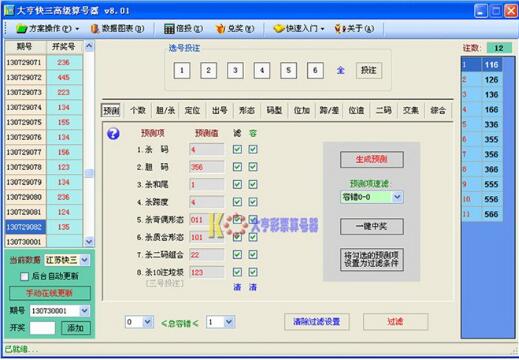The width and height of the screenshot is (519, 360).
Task: Open 数据图表 from the toolbar
Action: (x=117, y=29)
